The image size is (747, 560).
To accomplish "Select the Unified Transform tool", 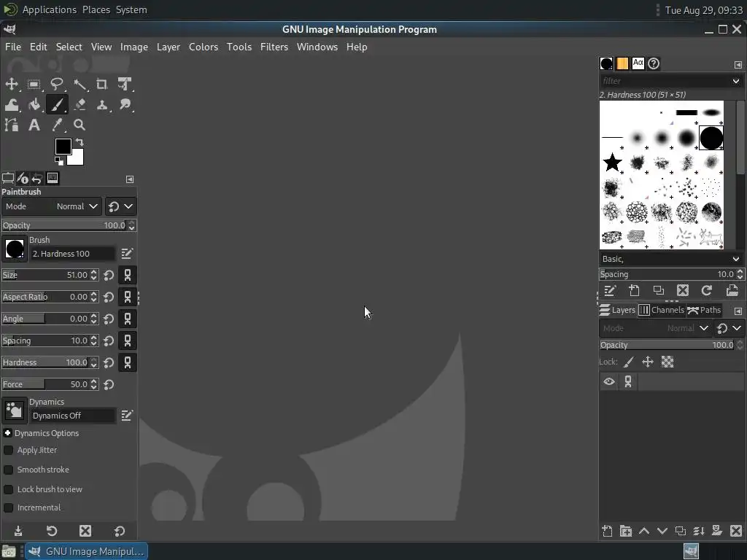I will coord(125,85).
